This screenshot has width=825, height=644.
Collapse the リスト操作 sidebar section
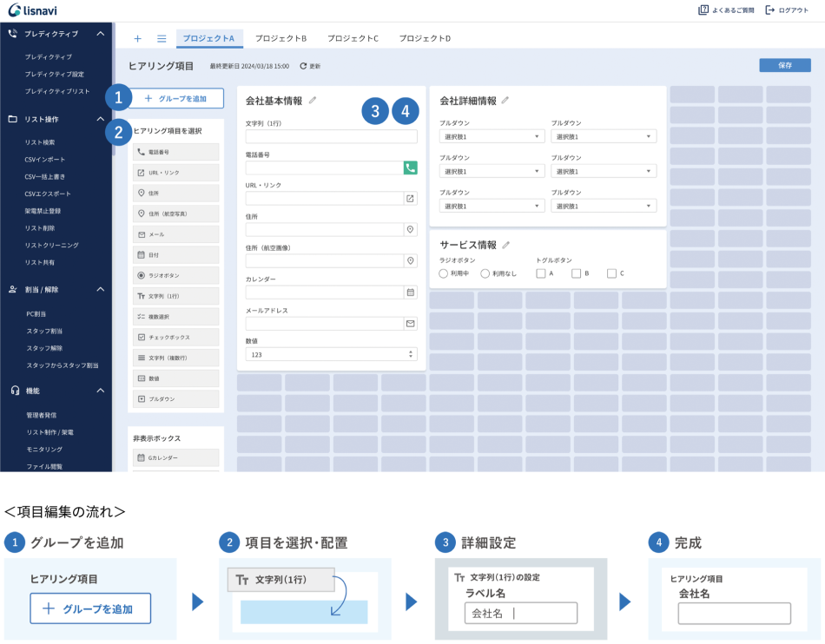coord(101,119)
